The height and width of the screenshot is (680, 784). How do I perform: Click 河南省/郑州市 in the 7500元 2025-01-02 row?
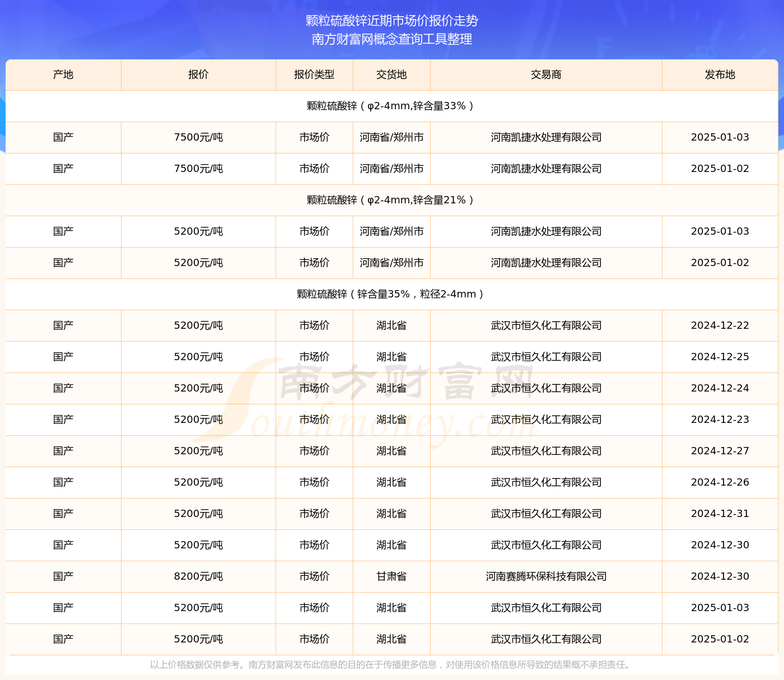391,169
